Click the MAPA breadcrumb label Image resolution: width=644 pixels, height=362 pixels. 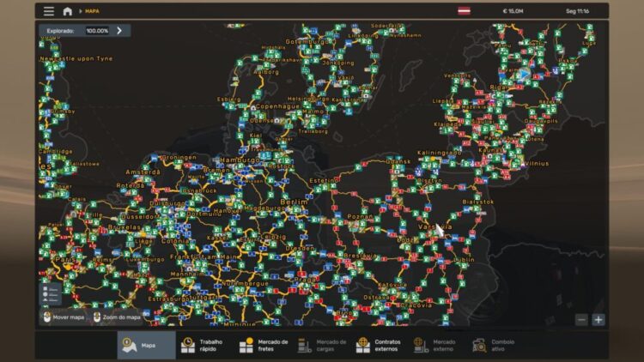tap(92, 11)
